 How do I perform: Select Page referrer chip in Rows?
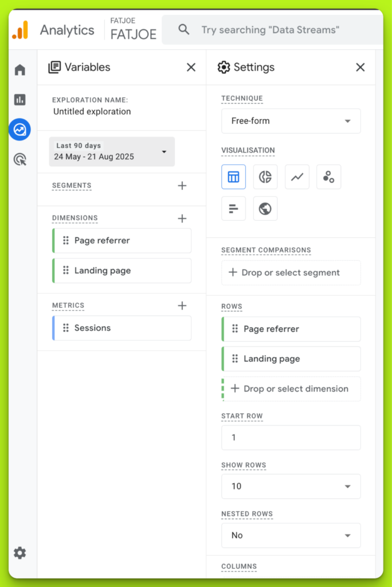291,328
